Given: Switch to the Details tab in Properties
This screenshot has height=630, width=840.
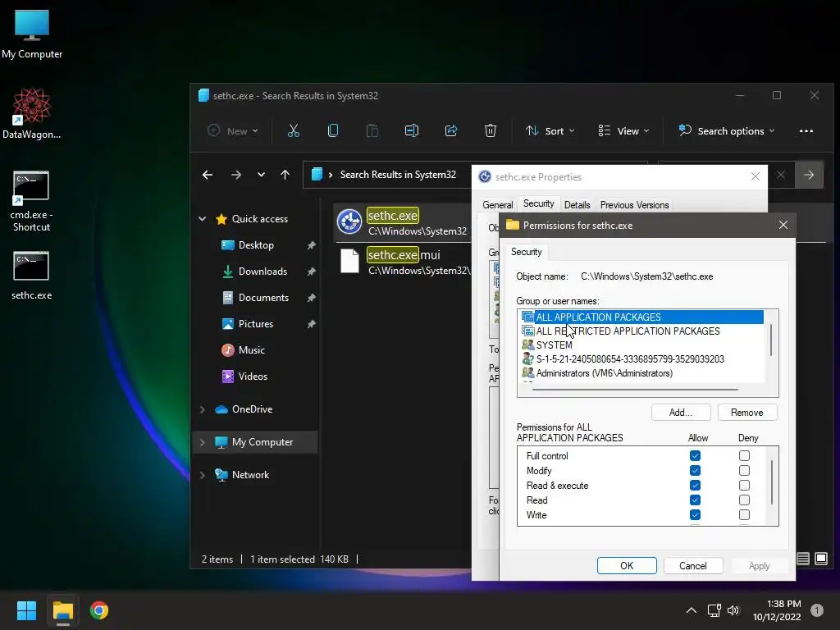Looking at the screenshot, I should [x=577, y=204].
